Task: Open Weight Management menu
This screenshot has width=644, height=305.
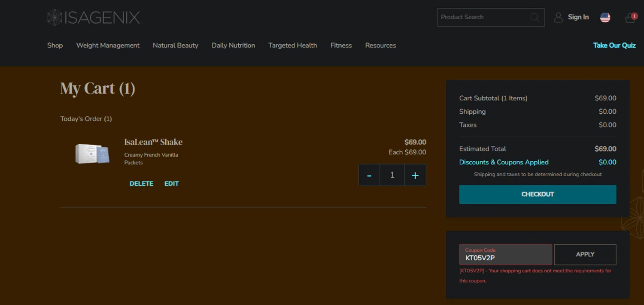Action: pos(108,45)
